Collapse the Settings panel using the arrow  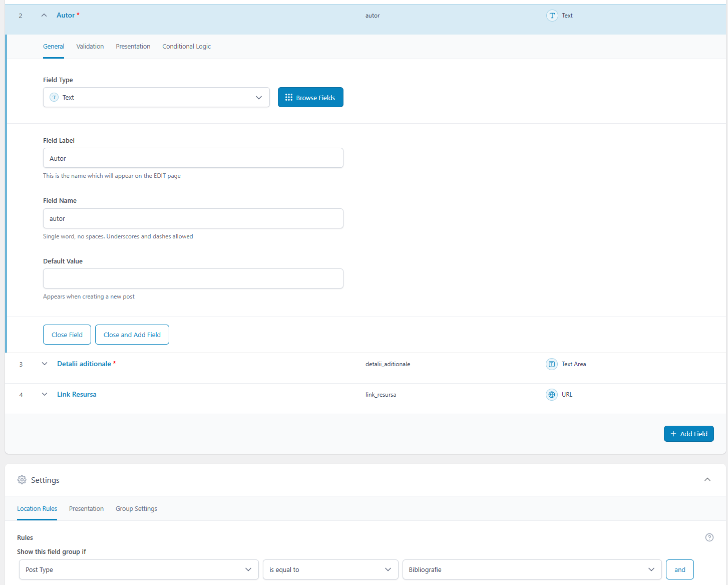pos(707,480)
